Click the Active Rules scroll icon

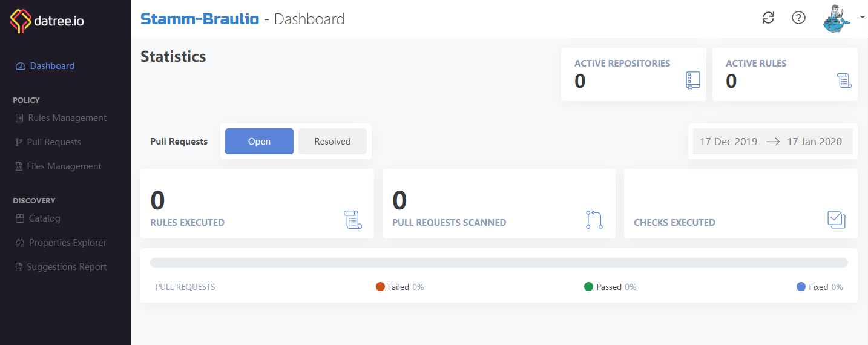click(x=844, y=80)
